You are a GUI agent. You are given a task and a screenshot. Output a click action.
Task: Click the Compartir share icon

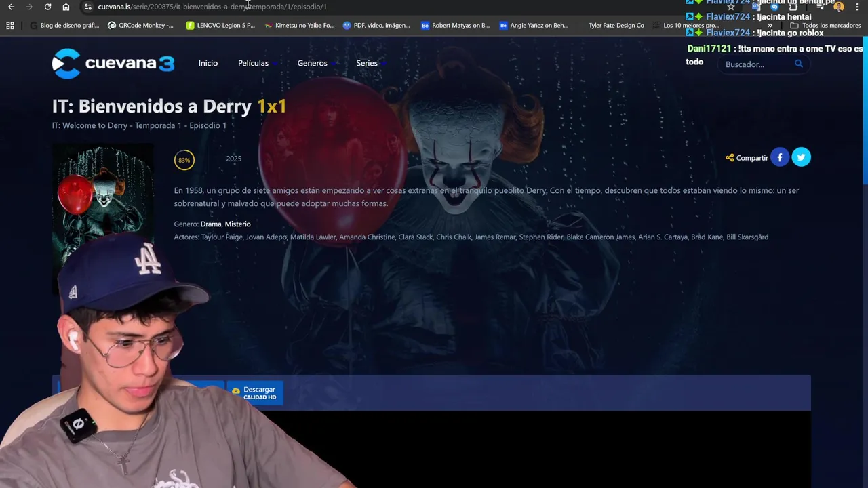[730, 158]
